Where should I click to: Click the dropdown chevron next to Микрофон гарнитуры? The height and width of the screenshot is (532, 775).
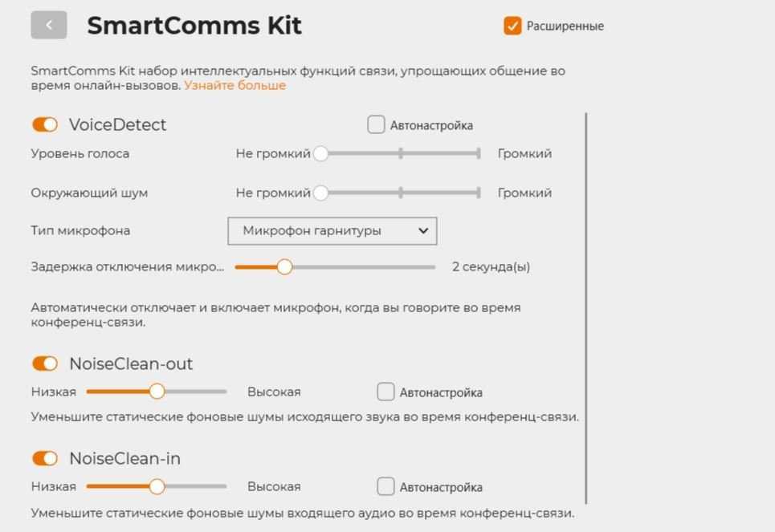pos(423,230)
